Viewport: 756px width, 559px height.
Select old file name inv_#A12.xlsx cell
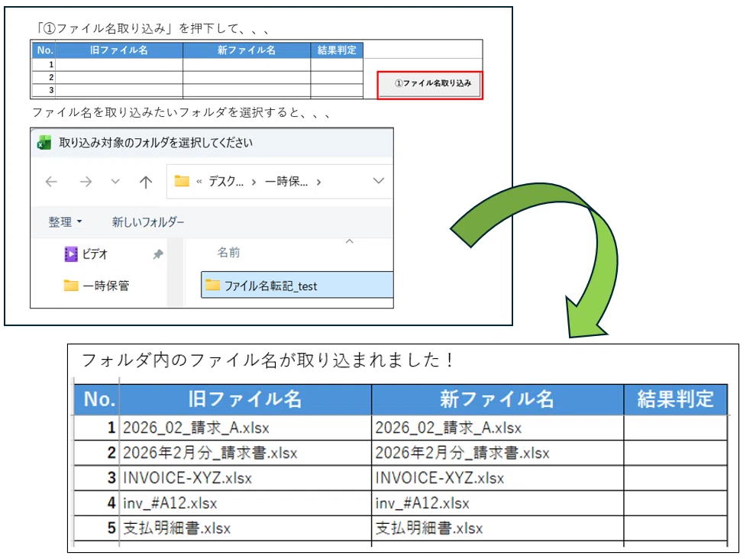tap(245, 503)
